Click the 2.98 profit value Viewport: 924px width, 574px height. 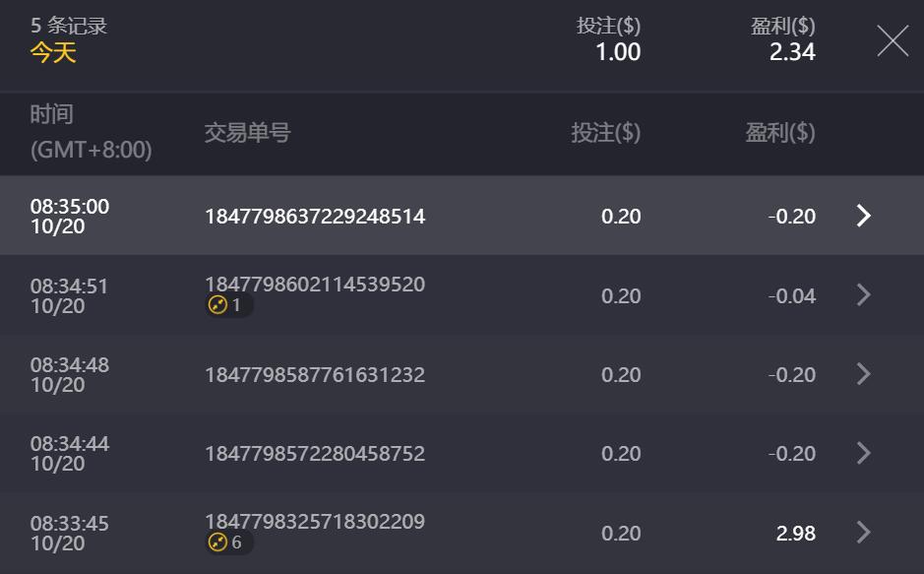795,533
